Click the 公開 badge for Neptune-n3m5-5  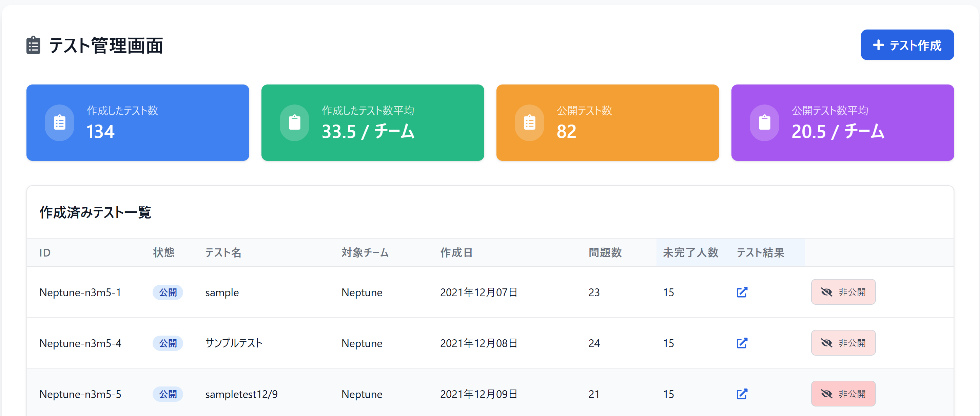coord(168,394)
